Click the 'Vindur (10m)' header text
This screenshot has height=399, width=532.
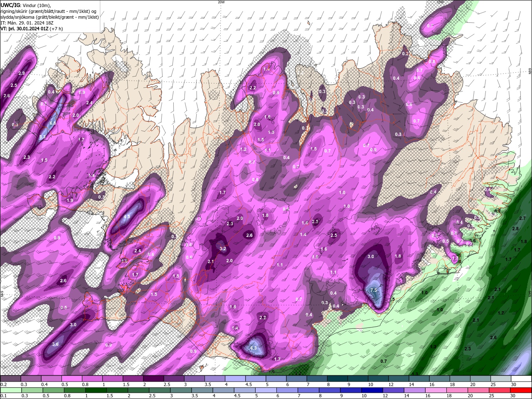click(36, 5)
